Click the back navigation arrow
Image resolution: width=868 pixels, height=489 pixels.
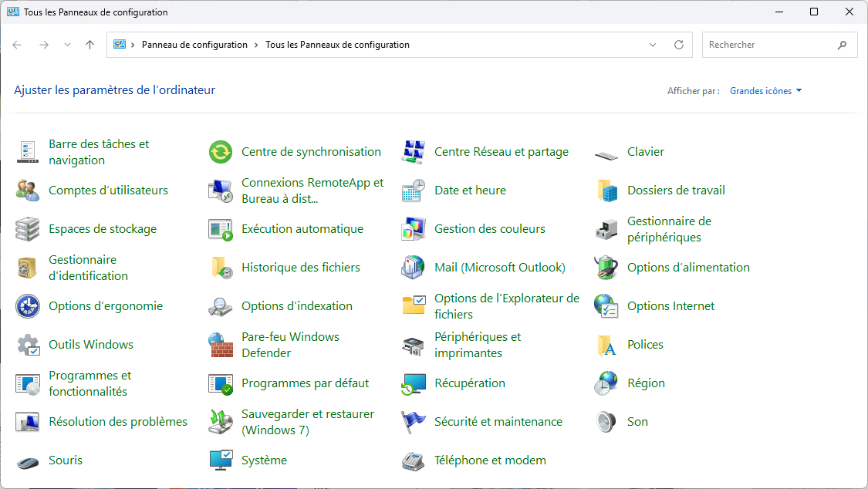click(x=17, y=44)
